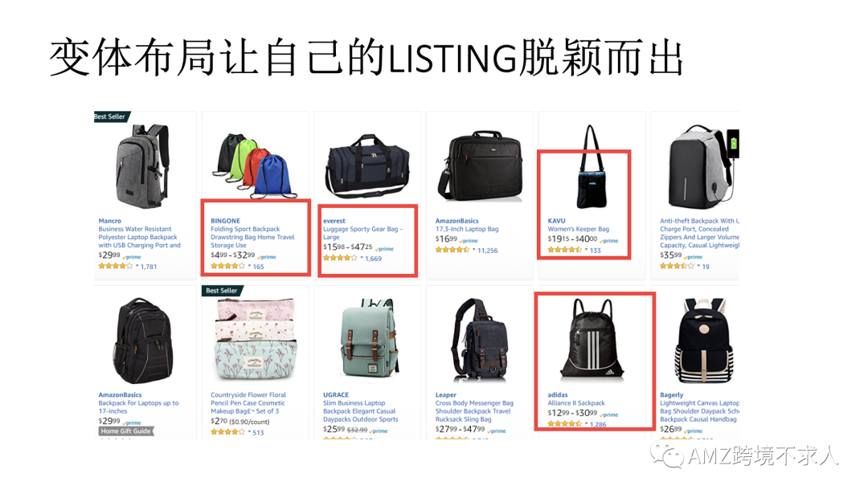Open the 1,669 reviews count for everest bag
868x494 pixels.
pos(373,259)
